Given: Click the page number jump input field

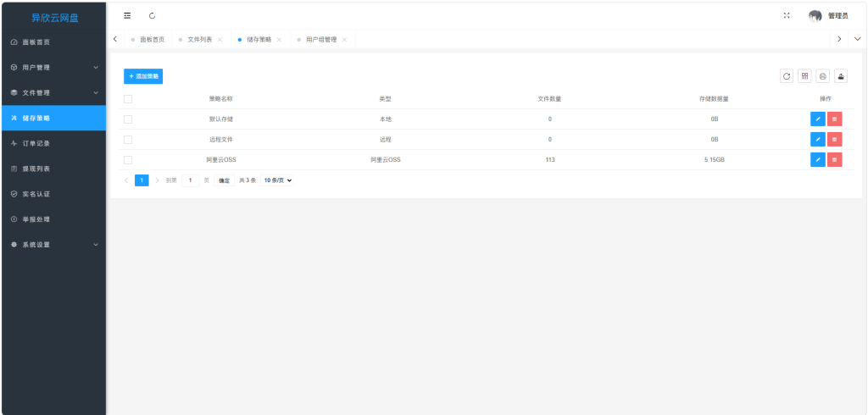Looking at the screenshot, I should (191, 180).
